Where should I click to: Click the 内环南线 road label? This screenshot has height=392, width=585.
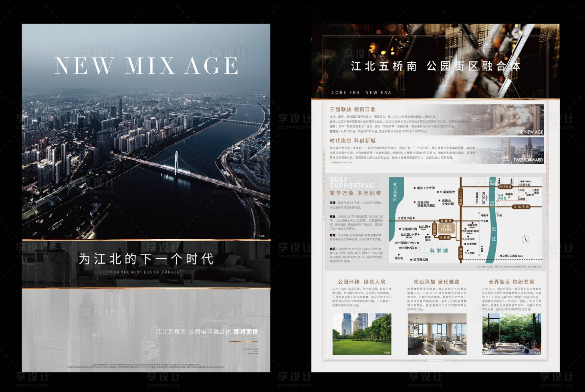tap(505, 187)
